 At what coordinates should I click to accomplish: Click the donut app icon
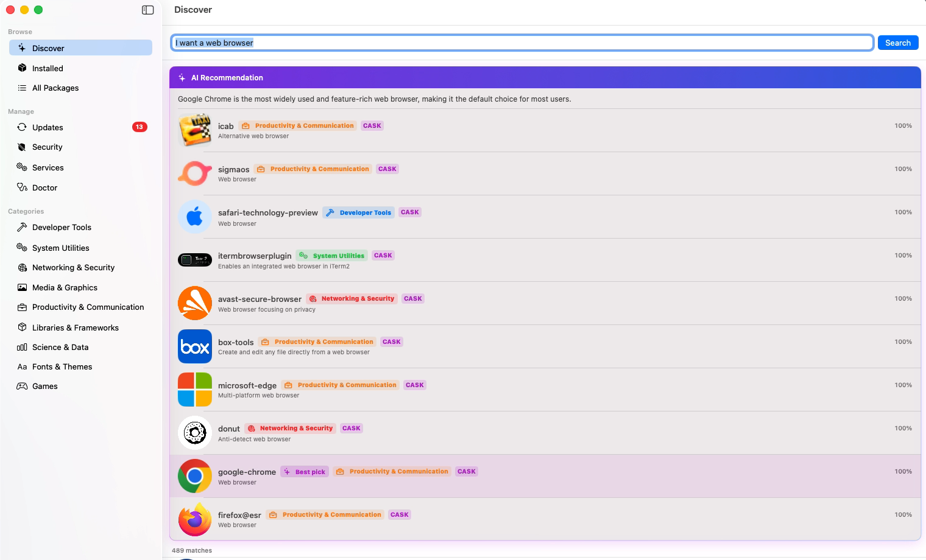(x=195, y=433)
